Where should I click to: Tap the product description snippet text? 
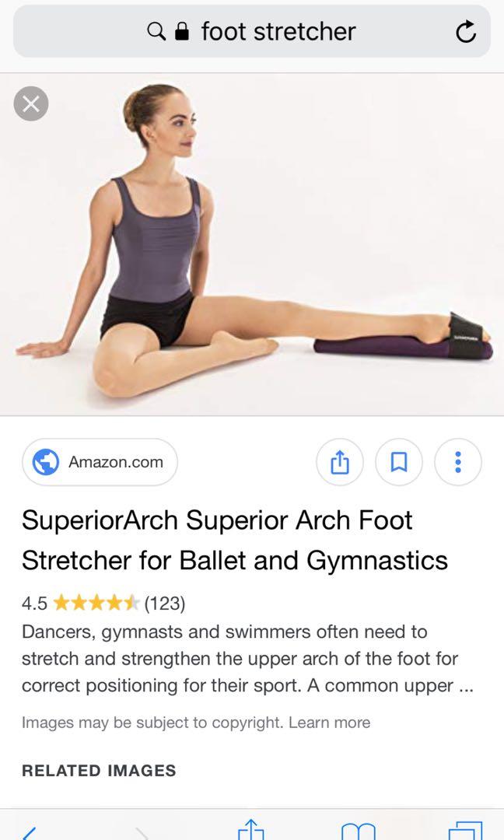[247, 659]
